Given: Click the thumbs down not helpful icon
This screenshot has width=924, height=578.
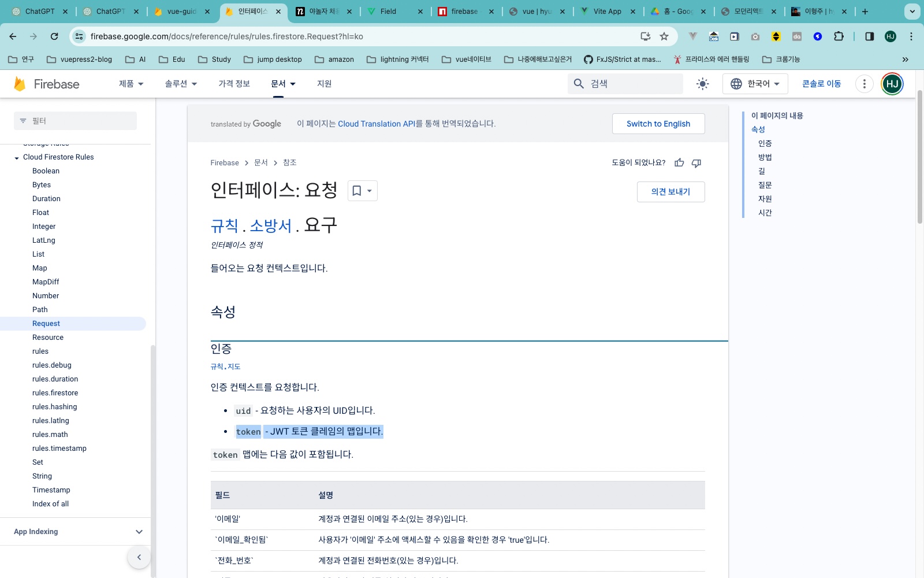Looking at the screenshot, I should coord(696,163).
